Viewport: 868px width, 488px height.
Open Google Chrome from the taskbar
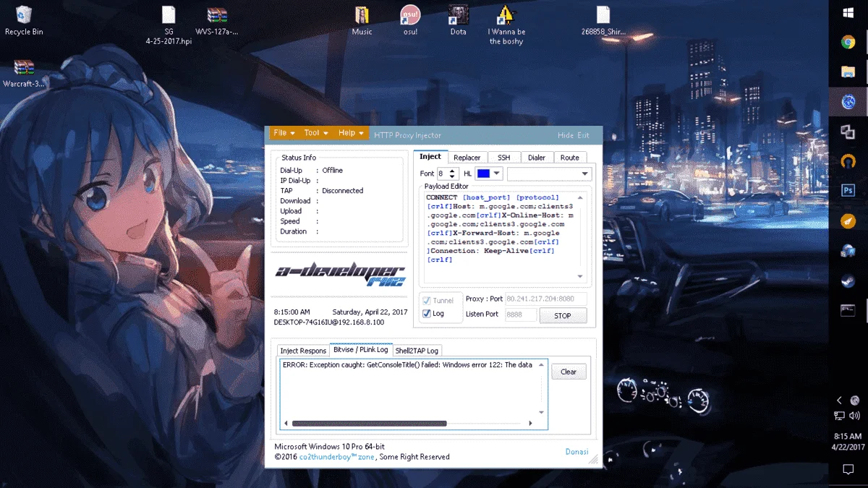pyautogui.click(x=848, y=42)
